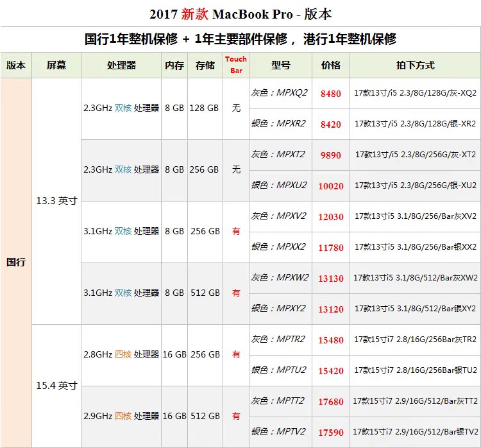Click model '銀色：MPTV2'

coord(278,431)
